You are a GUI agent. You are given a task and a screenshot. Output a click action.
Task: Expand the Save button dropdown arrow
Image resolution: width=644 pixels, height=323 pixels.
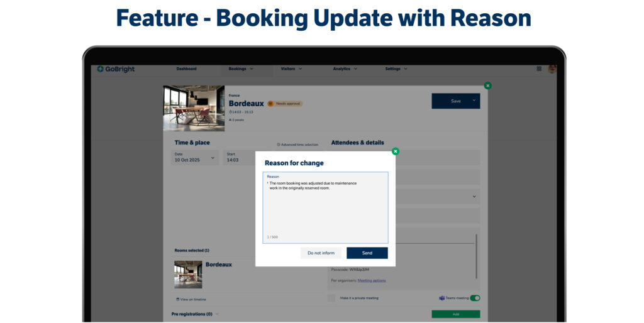pos(475,101)
